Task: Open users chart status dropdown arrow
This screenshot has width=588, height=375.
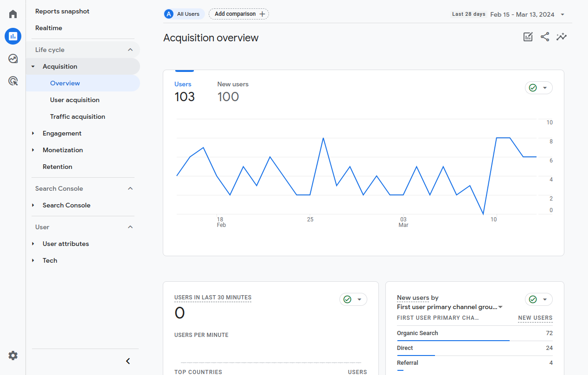Action: tap(545, 88)
